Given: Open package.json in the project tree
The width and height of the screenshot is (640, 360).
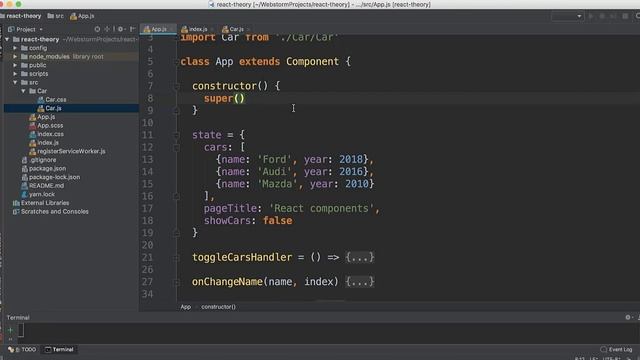Looking at the screenshot, I should 47,169.
